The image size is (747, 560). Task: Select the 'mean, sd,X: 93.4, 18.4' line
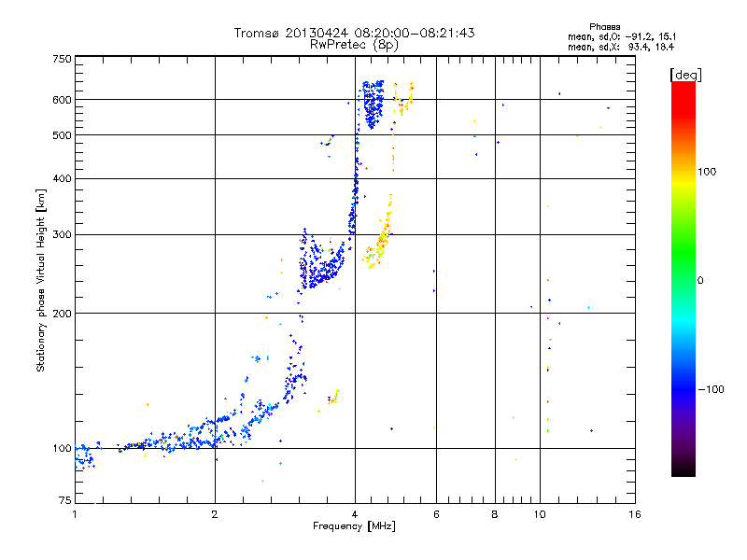point(621,47)
